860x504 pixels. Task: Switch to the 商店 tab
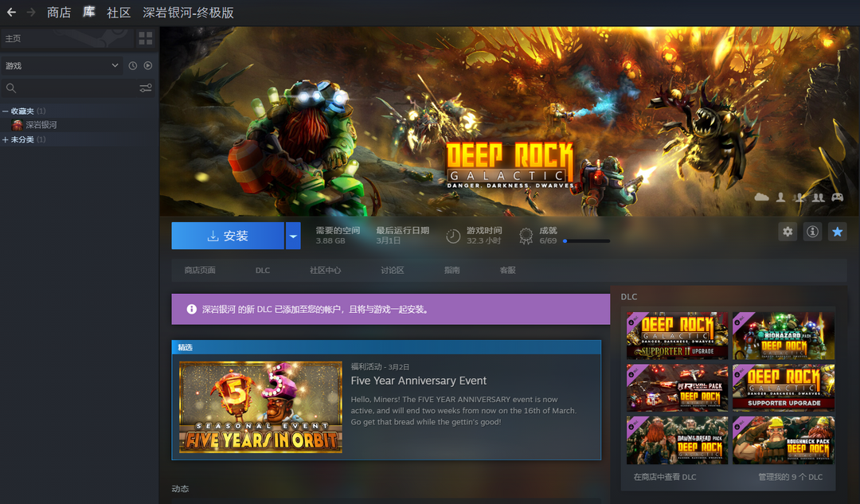coord(59,13)
